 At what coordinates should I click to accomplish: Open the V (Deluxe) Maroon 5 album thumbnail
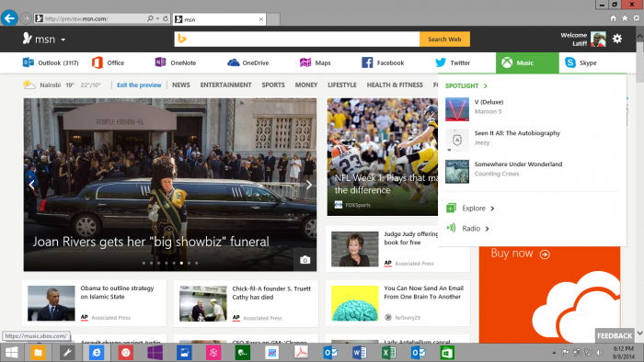click(x=457, y=109)
